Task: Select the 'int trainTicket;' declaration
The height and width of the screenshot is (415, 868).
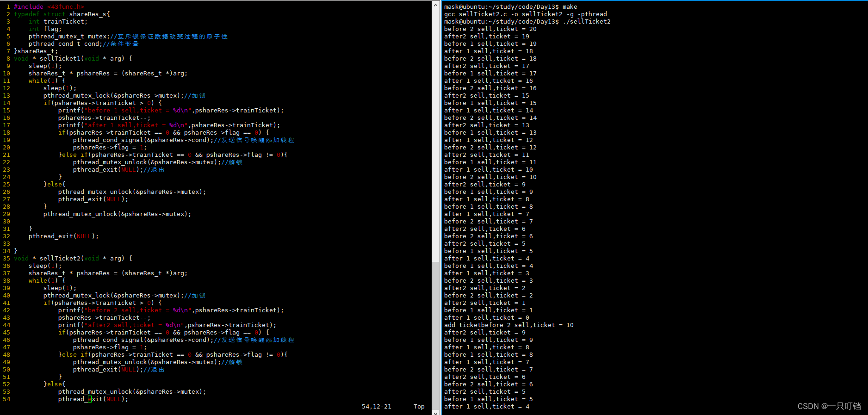Action: coord(58,21)
